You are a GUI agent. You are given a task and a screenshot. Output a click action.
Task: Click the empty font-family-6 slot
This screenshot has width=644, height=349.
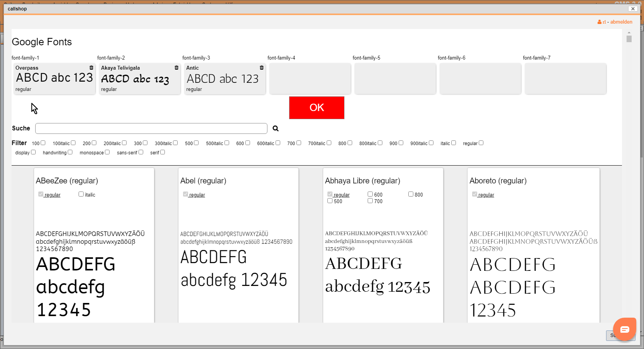tap(480, 79)
